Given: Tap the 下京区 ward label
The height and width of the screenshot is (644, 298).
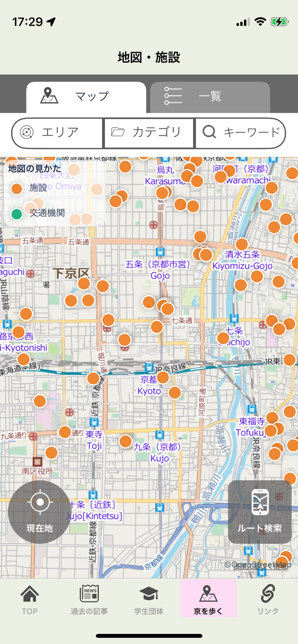Looking at the screenshot, I should point(71,273).
